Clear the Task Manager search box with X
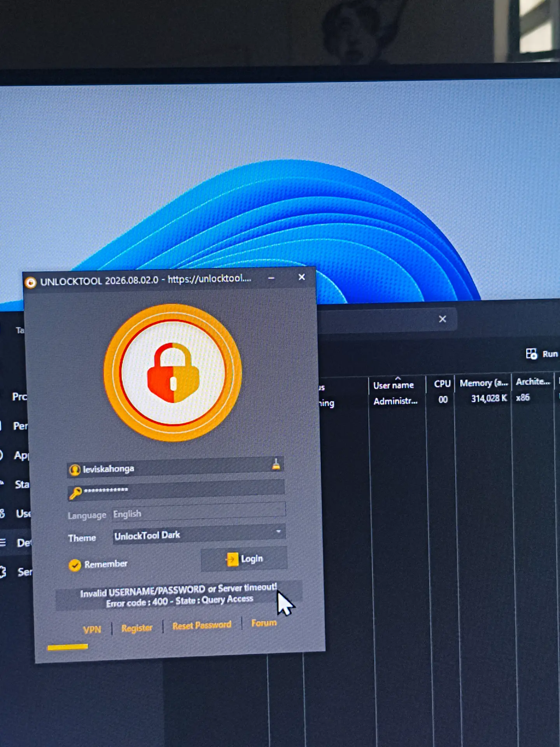The image size is (560, 747). click(x=442, y=319)
